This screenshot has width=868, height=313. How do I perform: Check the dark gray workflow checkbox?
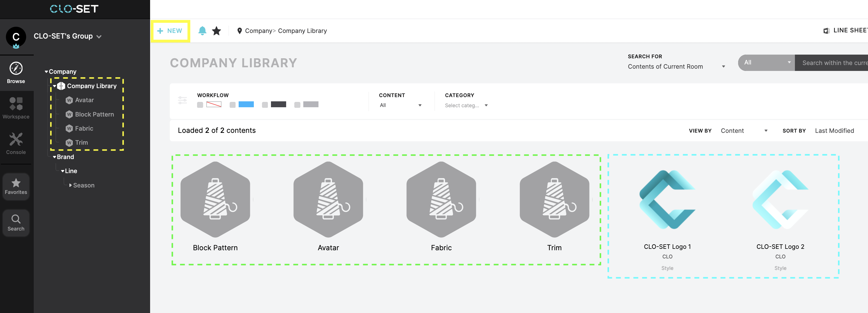pos(264,104)
